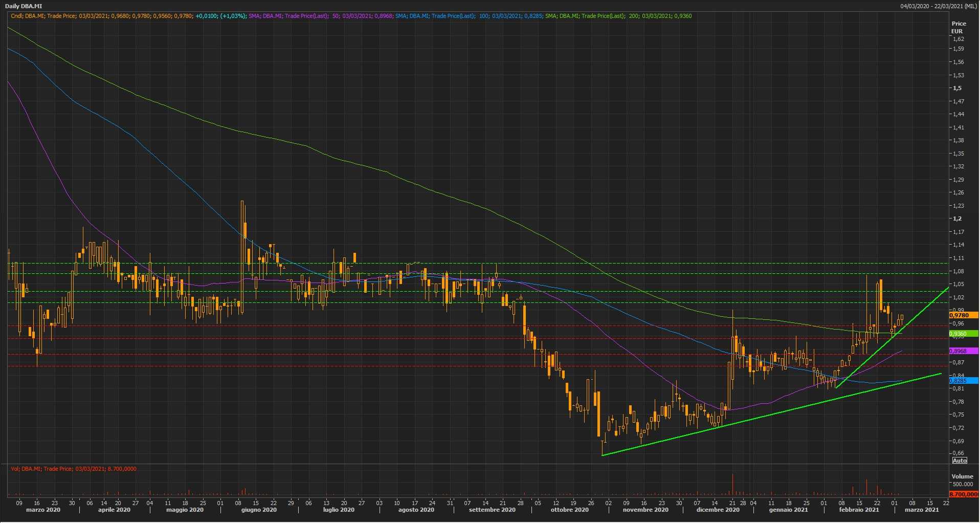The image size is (980, 523).
Task: Click the febbraio 2021 label on time axis
Action: [859, 510]
